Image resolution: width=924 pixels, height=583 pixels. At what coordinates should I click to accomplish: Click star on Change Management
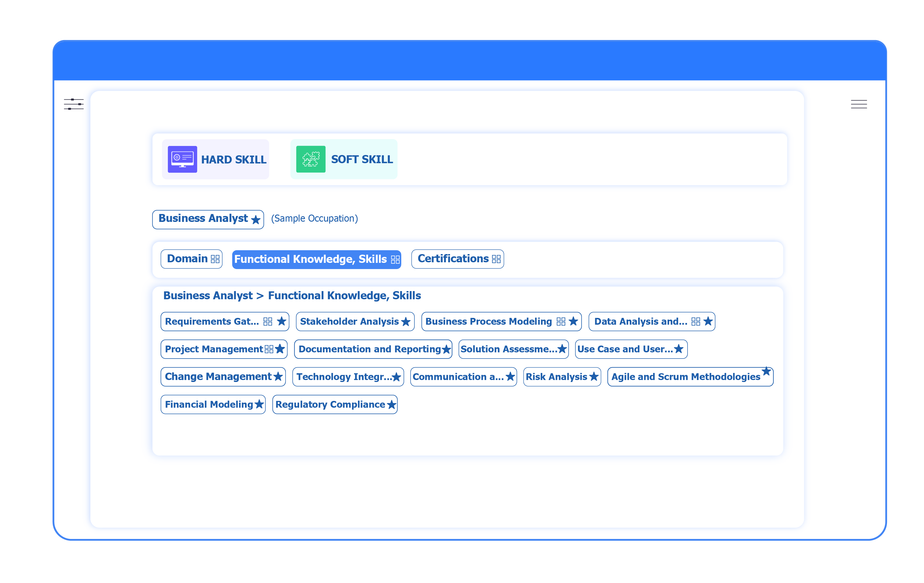278,376
